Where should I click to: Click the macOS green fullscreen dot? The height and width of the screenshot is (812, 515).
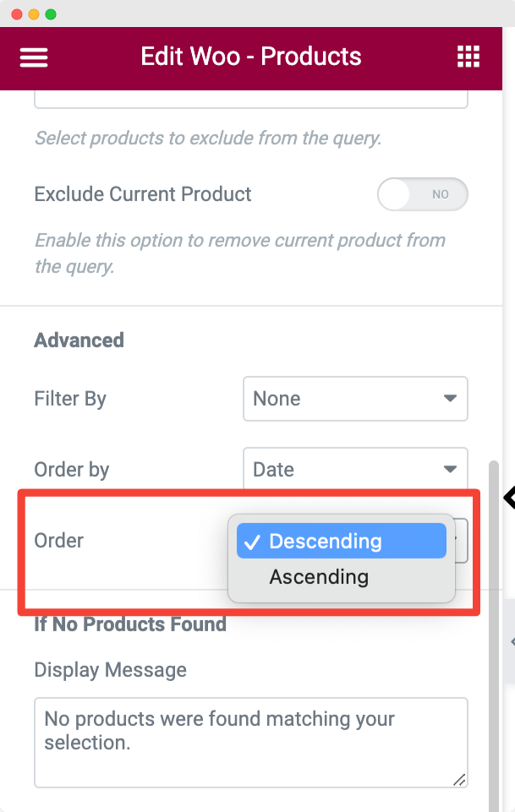pos(51,14)
